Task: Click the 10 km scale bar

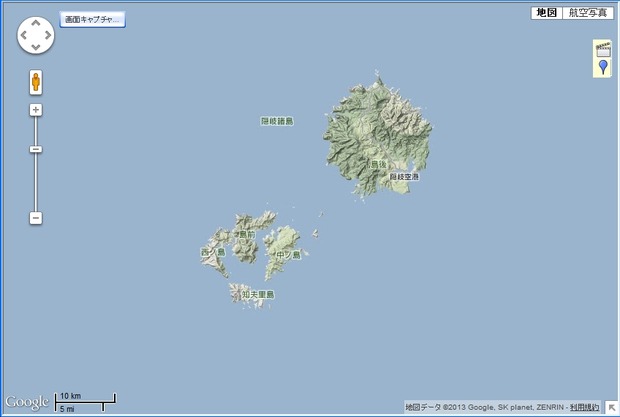Action: [x=85, y=398]
